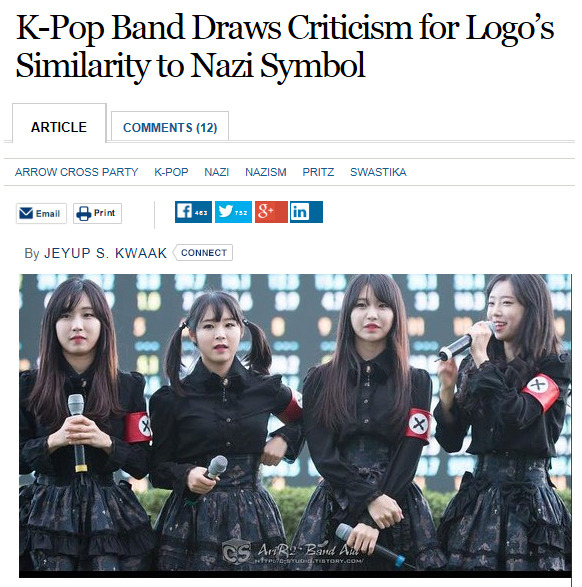The height and width of the screenshot is (587, 582).
Task: Click the Email button label
Action: (48, 213)
